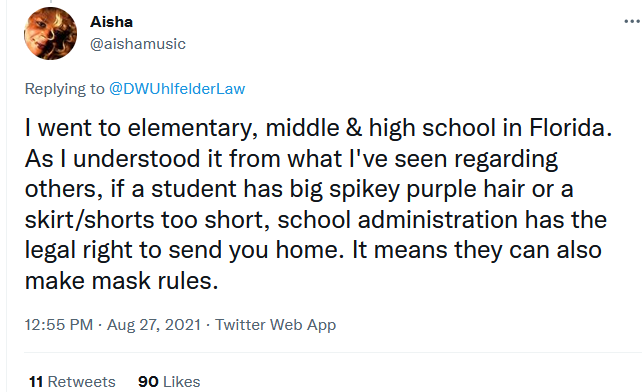
Task: Open the Twitter Web App source link
Action: coord(276,325)
